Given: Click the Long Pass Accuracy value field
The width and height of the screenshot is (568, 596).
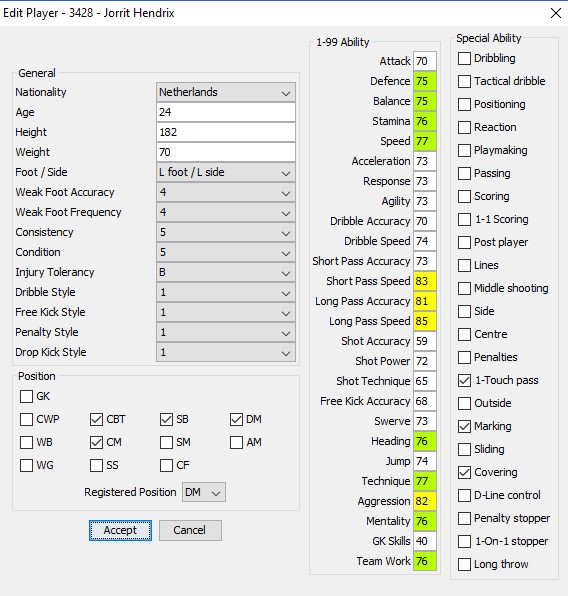Looking at the screenshot, I should pyautogui.click(x=425, y=301).
